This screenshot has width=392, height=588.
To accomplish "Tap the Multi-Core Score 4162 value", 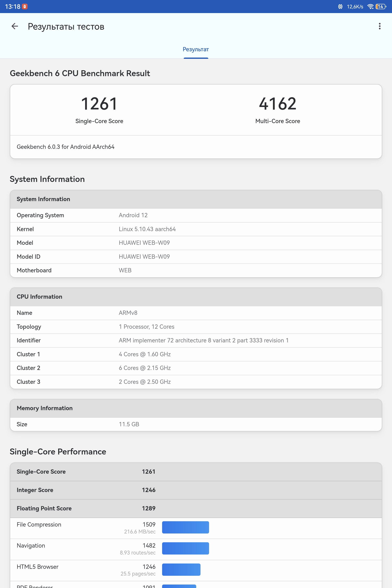I will (277, 104).
